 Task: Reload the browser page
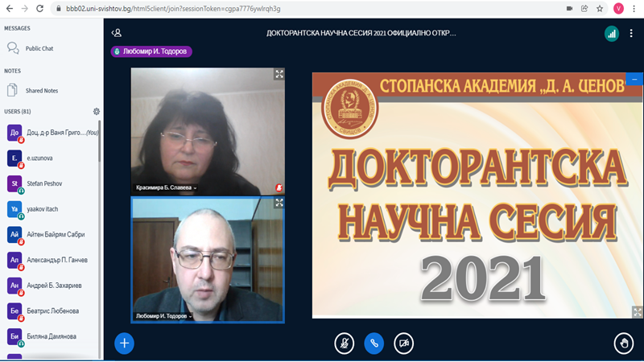click(39, 8)
